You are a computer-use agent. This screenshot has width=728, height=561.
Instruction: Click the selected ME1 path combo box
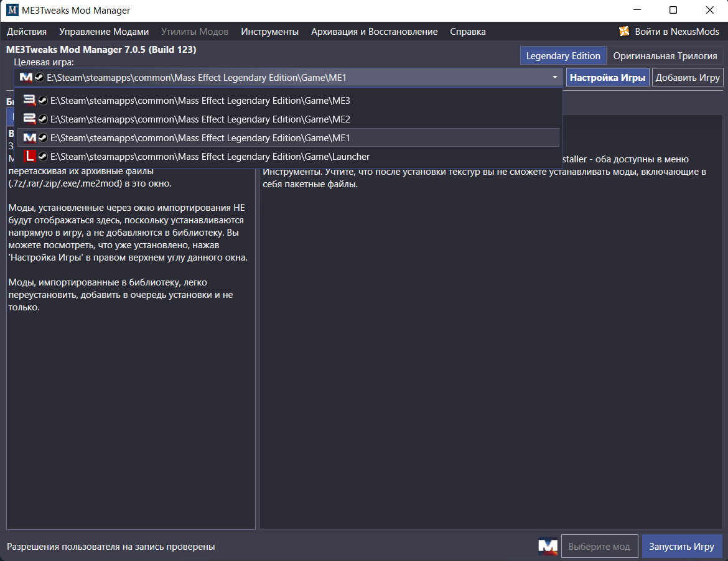point(288,77)
